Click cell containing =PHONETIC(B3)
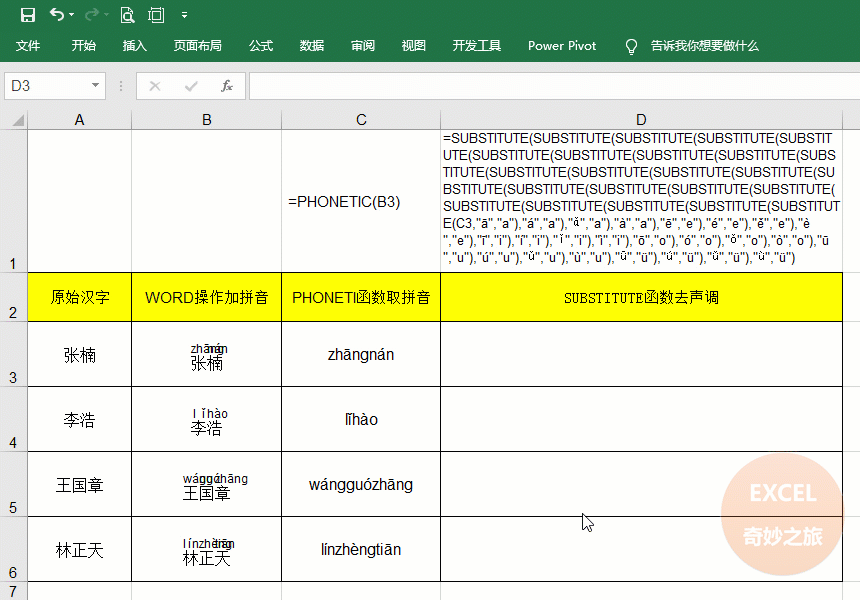Screen dimensions: 860x600 point(361,201)
